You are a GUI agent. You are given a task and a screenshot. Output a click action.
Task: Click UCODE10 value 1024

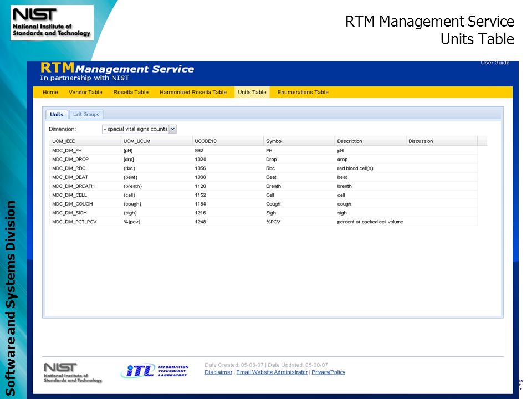[x=200, y=160]
